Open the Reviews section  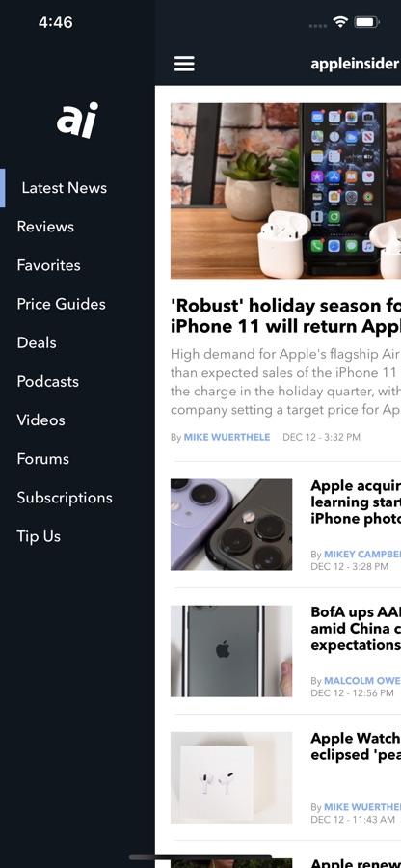click(45, 227)
